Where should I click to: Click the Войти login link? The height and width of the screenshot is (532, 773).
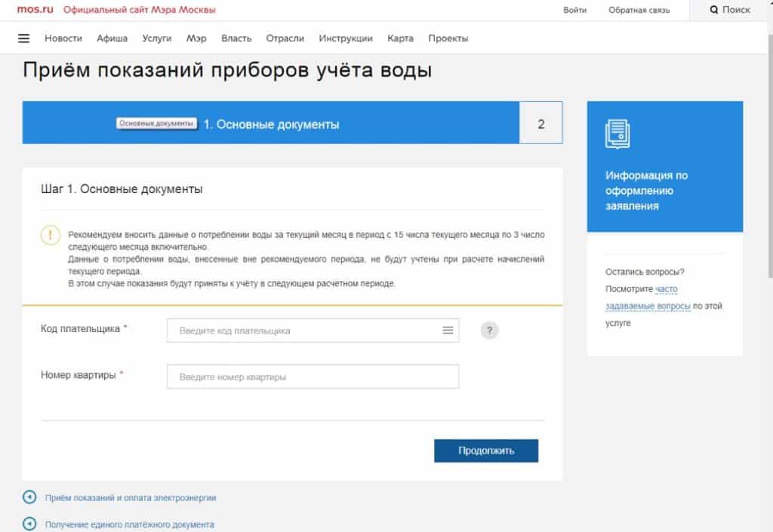click(x=574, y=10)
